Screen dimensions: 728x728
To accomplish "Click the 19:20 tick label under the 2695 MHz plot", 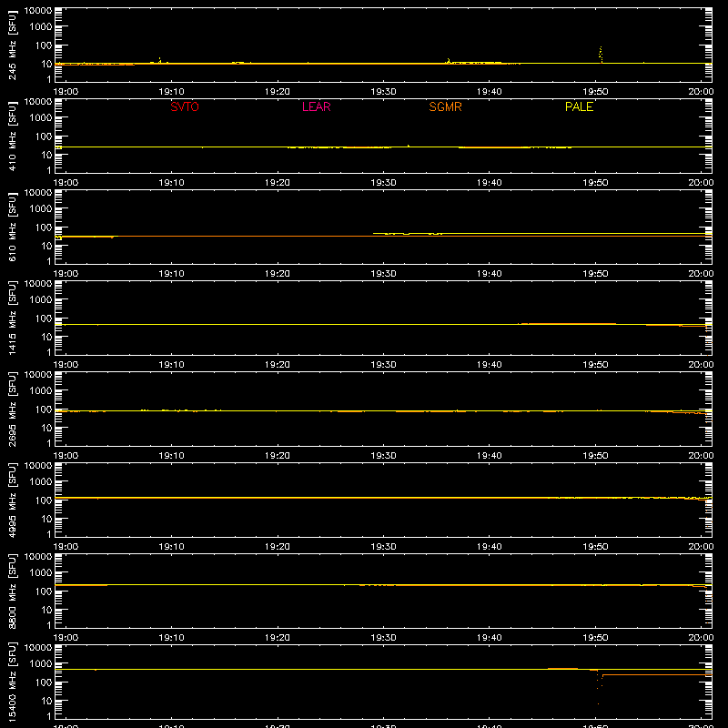I will point(278,456).
